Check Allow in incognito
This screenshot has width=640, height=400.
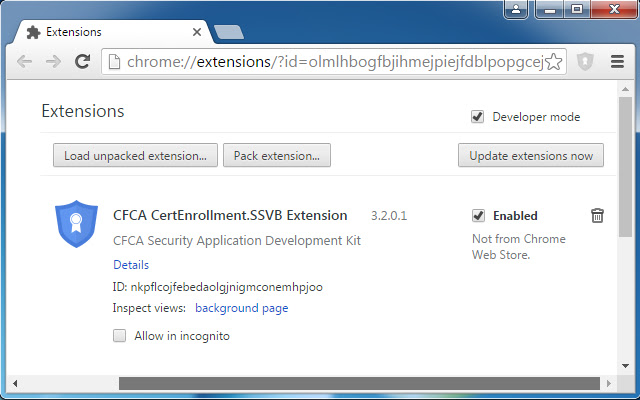pos(120,336)
